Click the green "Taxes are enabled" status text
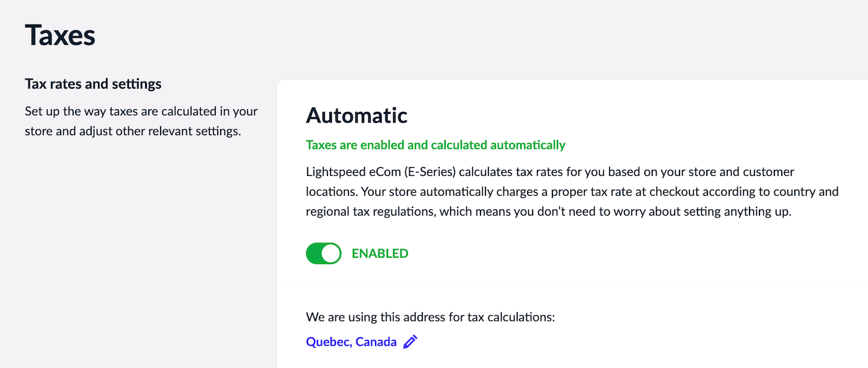This screenshot has width=868, height=368. tap(435, 145)
